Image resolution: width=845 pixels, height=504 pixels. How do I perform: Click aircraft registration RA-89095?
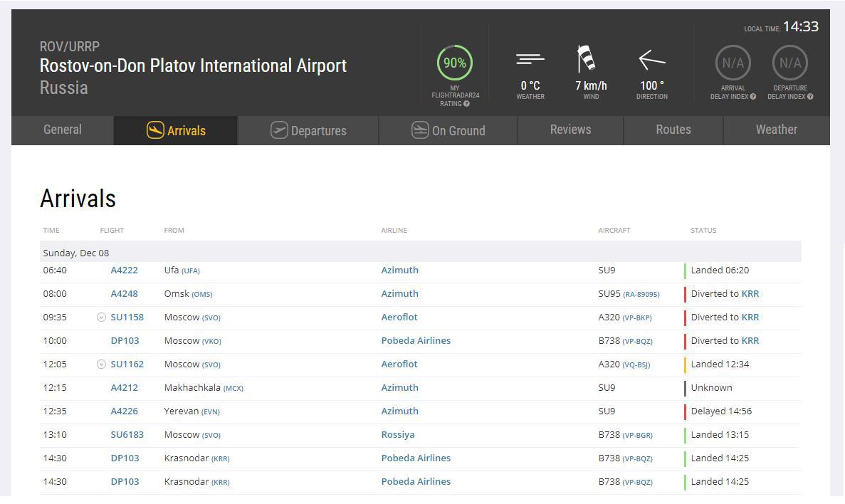641,294
